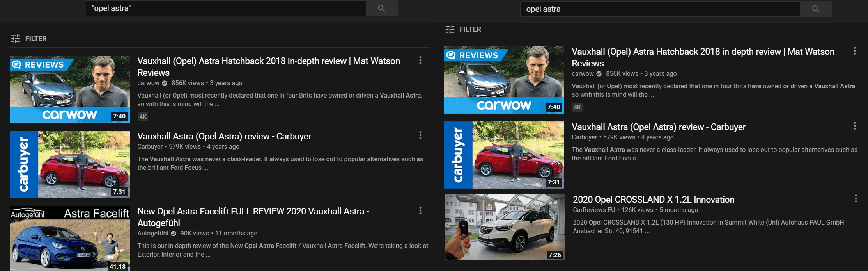Click the "one in four Brits" description in unquoted-query results
This screenshot has width=868, height=271.
point(714,91)
